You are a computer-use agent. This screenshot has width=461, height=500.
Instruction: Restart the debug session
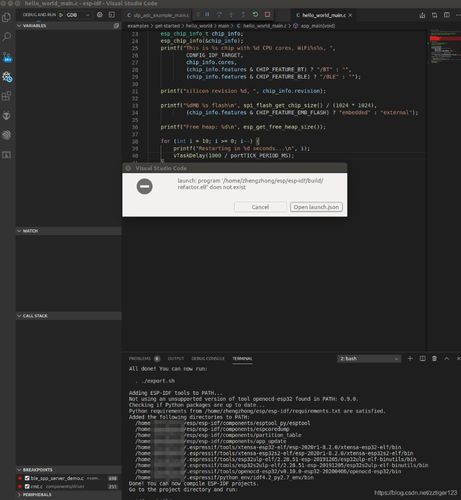click(255, 15)
